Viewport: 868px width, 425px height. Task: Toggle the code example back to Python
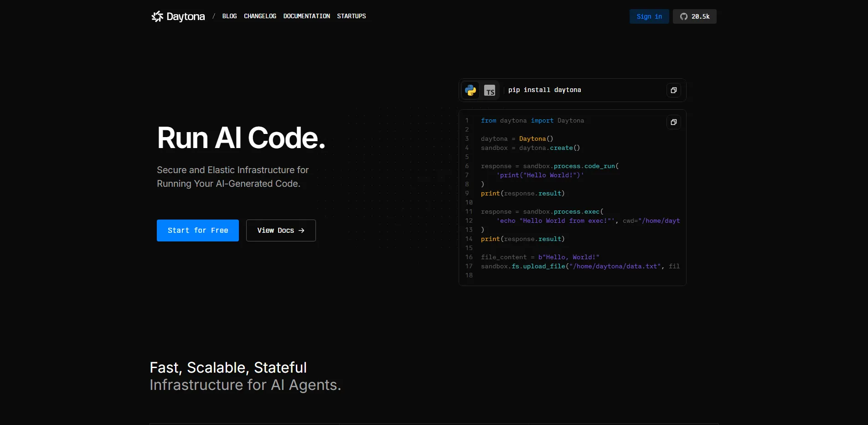pyautogui.click(x=470, y=90)
